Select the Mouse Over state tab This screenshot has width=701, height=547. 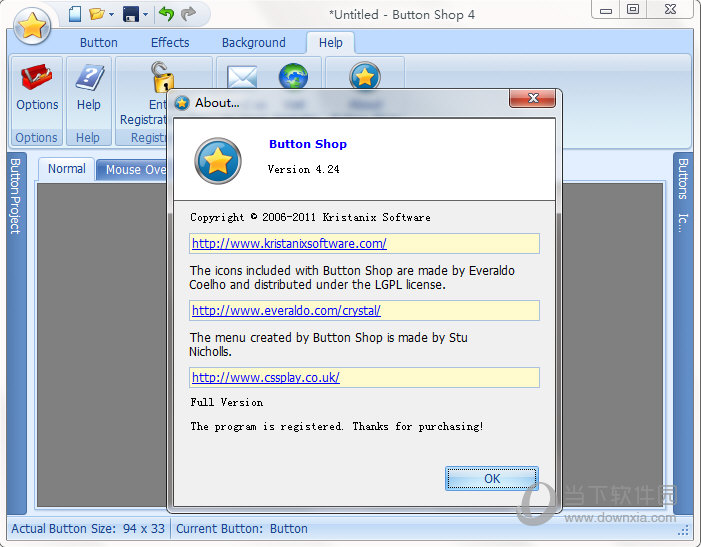click(132, 170)
